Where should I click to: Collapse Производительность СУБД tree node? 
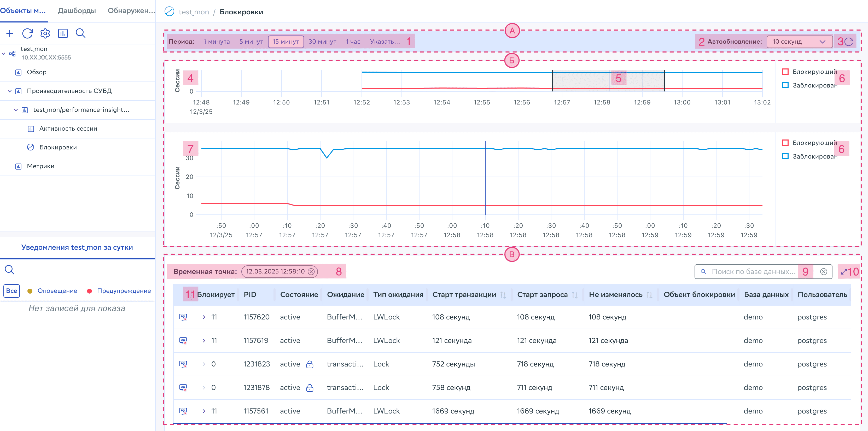coord(9,91)
